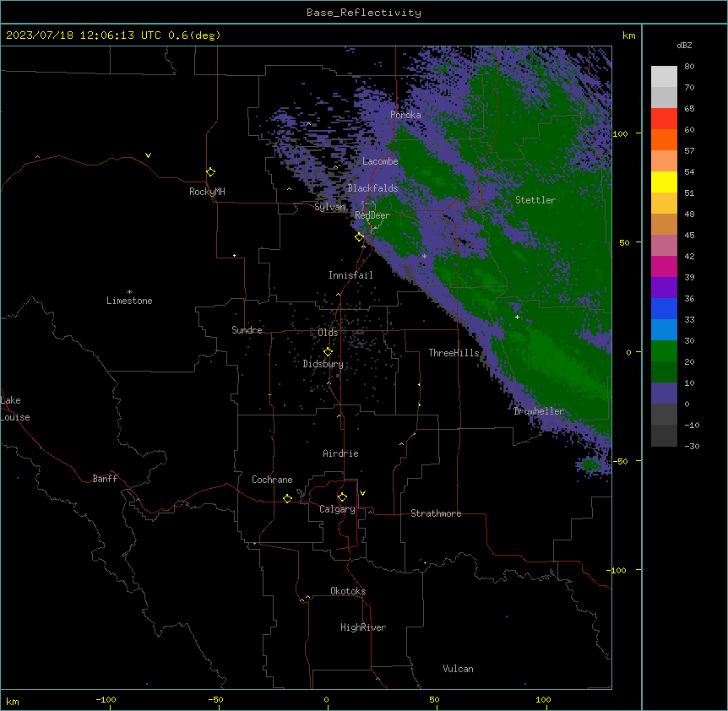Click the Drumheller map label

pyautogui.click(x=539, y=411)
